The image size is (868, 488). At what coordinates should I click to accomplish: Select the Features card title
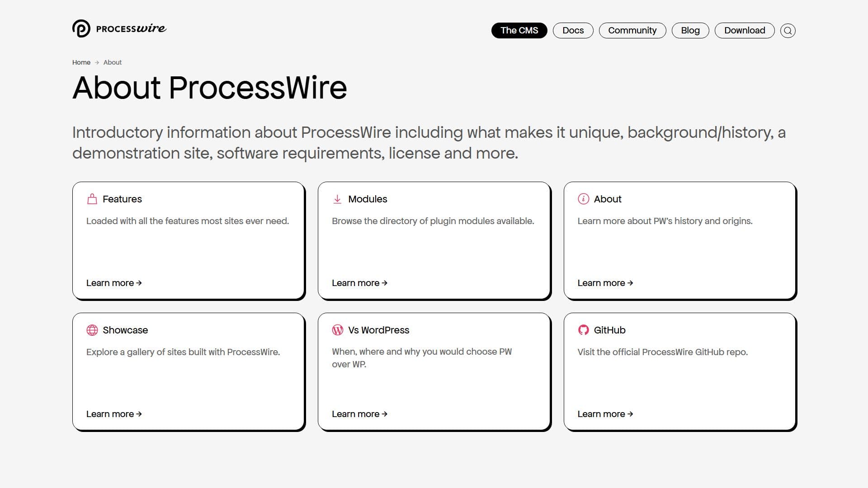pyautogui.click(x=122, y=199)
